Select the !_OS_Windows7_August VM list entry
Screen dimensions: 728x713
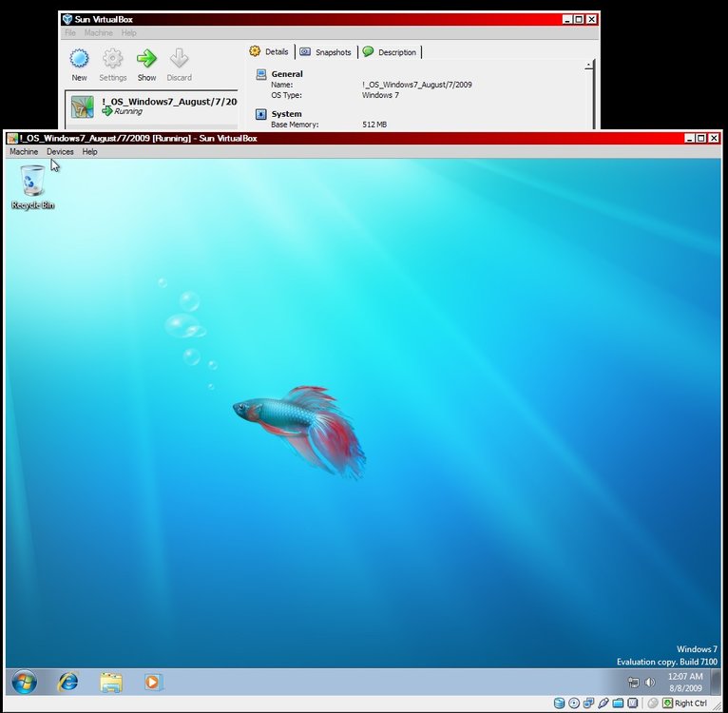tap(152, 106)
